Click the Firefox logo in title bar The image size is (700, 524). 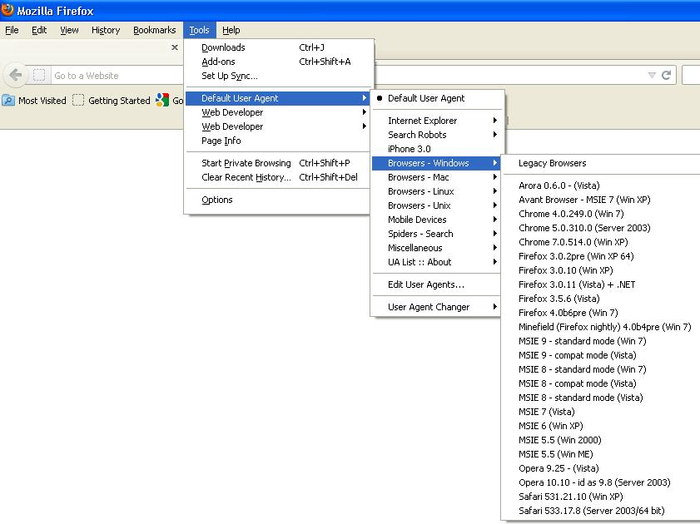[x=7, y=10]
